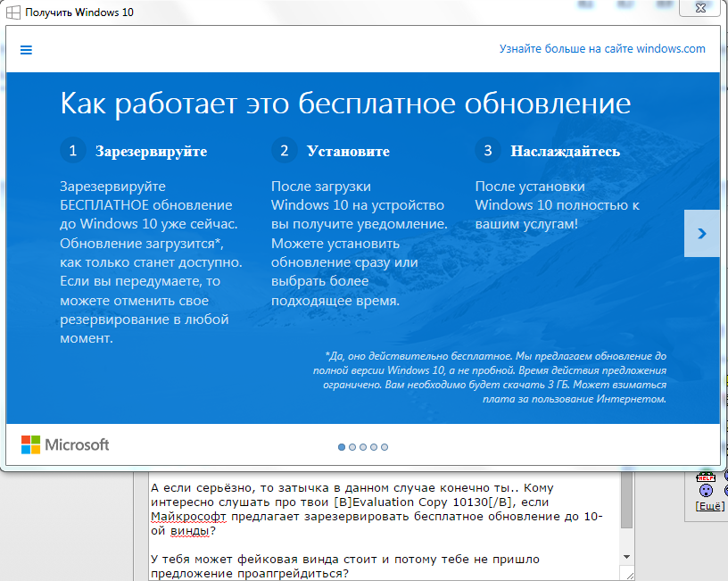Click the Windows logo icon in the title bar
Viewport: 728px width, 581px height.
click(13, 12)
